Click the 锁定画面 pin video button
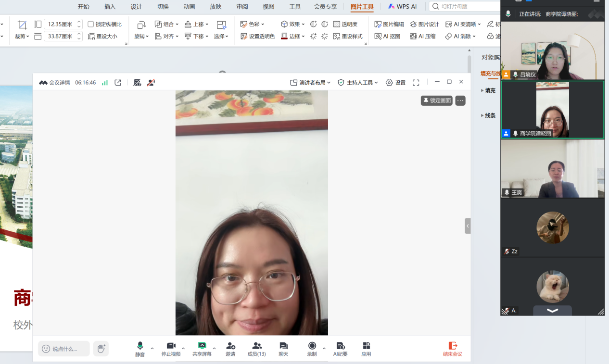Viewport: 609px width, 364px height. (x=437, y=100)
